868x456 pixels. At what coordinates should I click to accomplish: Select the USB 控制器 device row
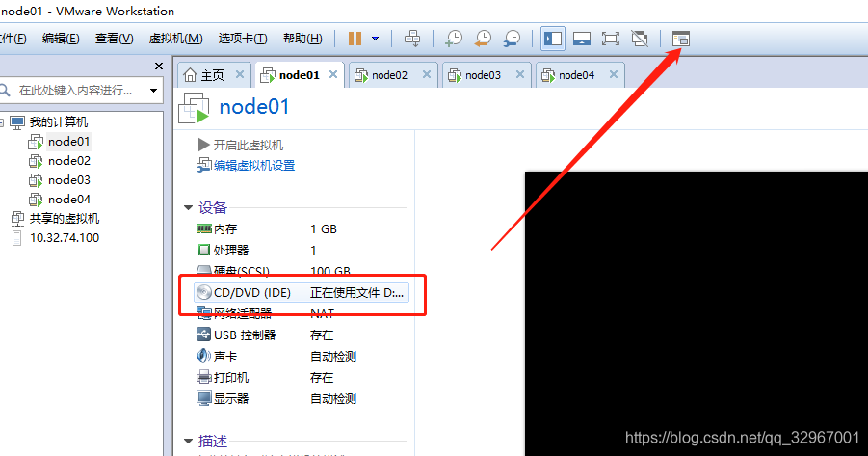click(302, 335)
